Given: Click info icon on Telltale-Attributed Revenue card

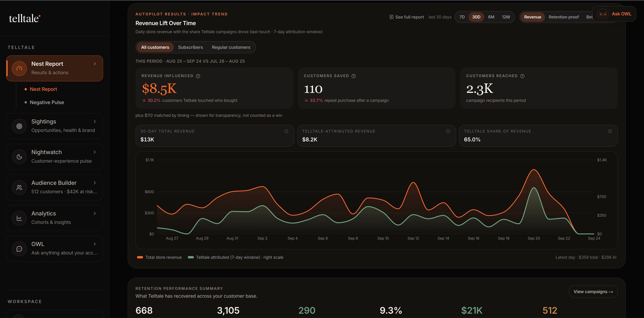Looking at the screenshot, I should (448, 131).
